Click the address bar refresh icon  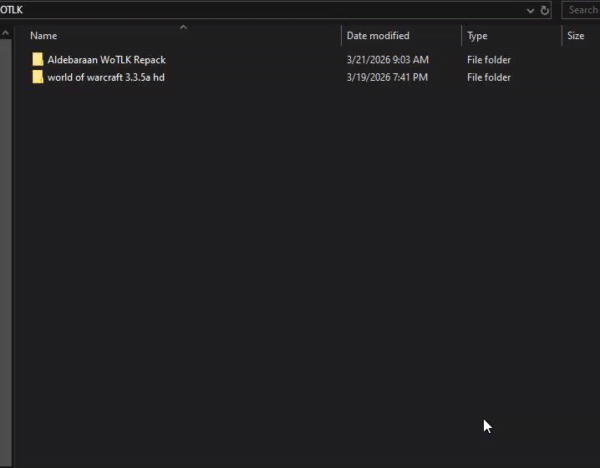click(545, 10)
